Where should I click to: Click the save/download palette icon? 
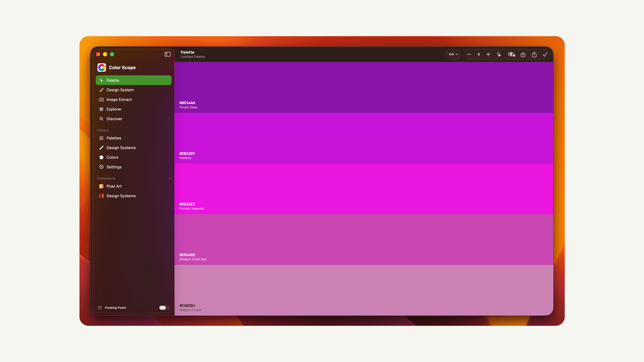tap(523, 55)
